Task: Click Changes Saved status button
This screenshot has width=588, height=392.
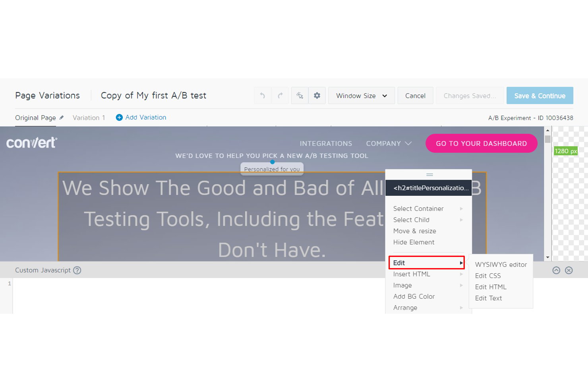Action: [x=470, y=96]
